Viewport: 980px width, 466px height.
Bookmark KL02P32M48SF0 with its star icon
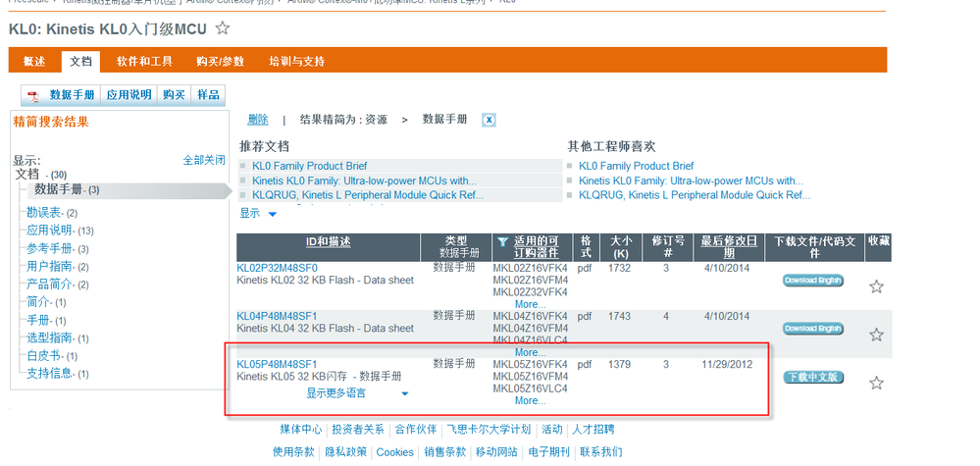point(876,286)
